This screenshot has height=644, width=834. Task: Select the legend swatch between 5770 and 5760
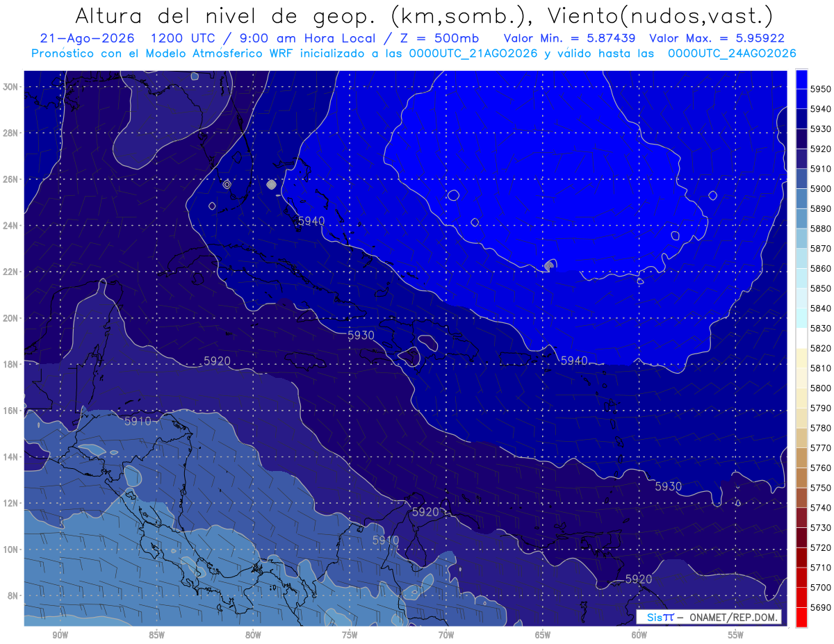click(801, 458)
